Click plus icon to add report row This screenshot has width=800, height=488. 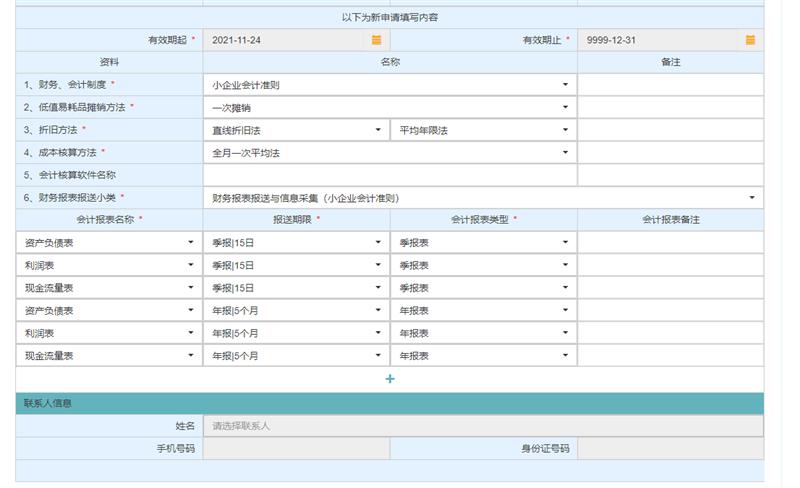(390, 379)
